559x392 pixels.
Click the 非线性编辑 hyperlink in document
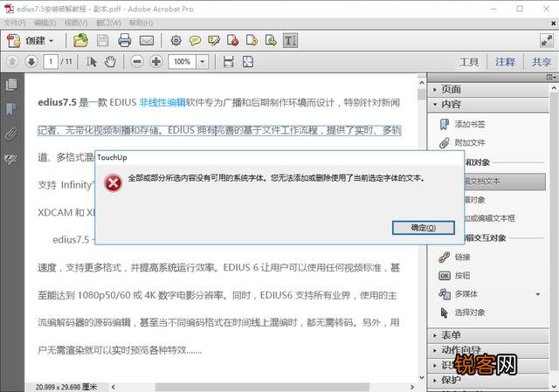coord(162,103)
